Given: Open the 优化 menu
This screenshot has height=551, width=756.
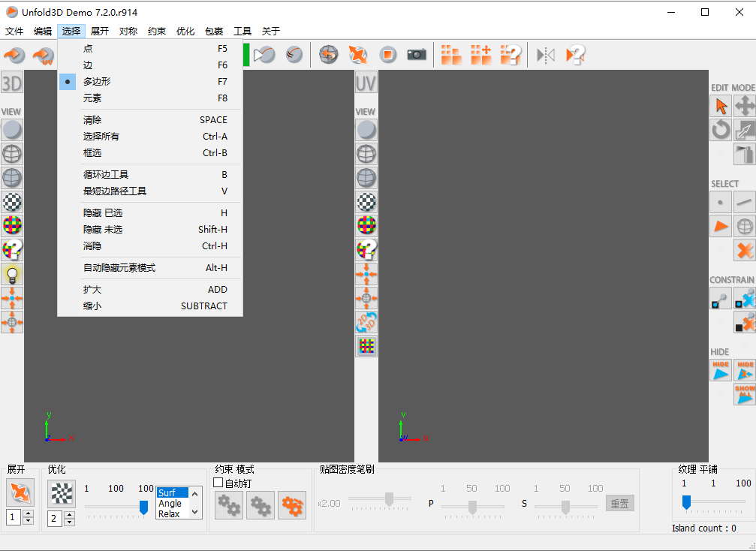Looking at the screenshot, I should click(185, 32).
